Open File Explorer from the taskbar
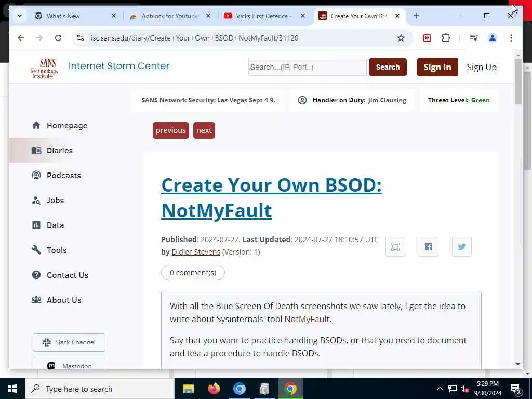The height and width of the screenshot is (399, 532). pyautogui.click(x=188, y=389)
